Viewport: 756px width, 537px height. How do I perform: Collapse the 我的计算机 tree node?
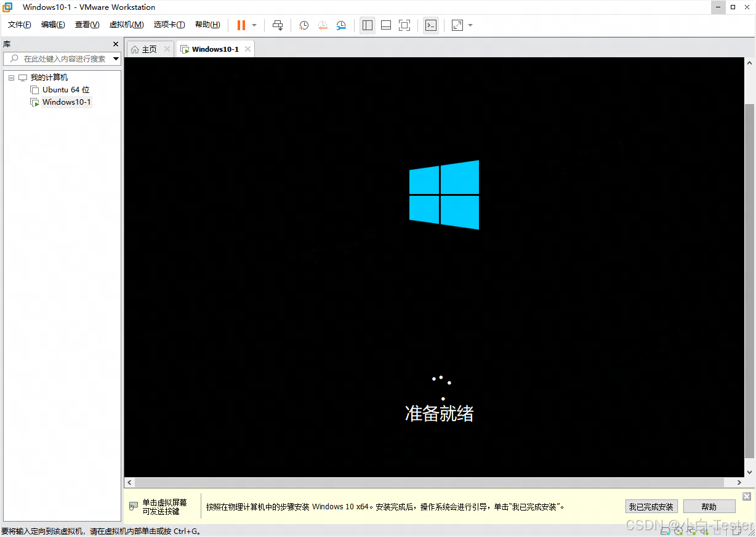[x=11, y=78]
